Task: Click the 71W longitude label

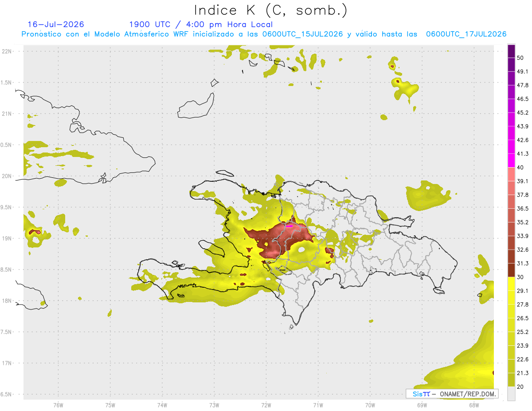Action: pyautogui.click(x=318, y=405)
